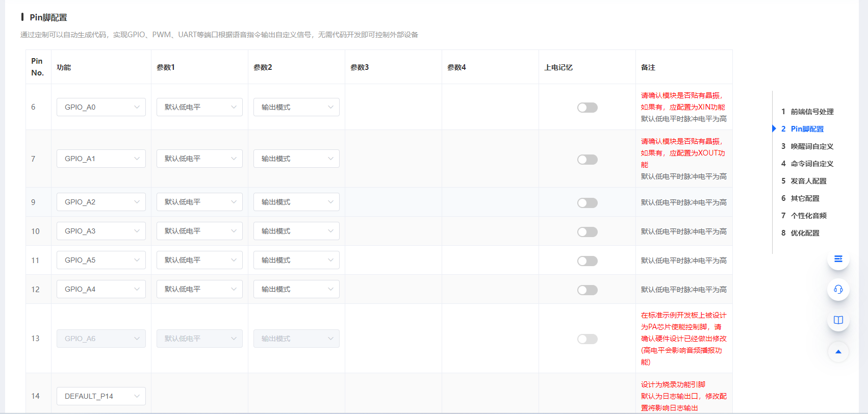This screenshot has width=868, height=414.
Task: Switch on power-on memory for Pin 12
Action: [x=587, y=290]
